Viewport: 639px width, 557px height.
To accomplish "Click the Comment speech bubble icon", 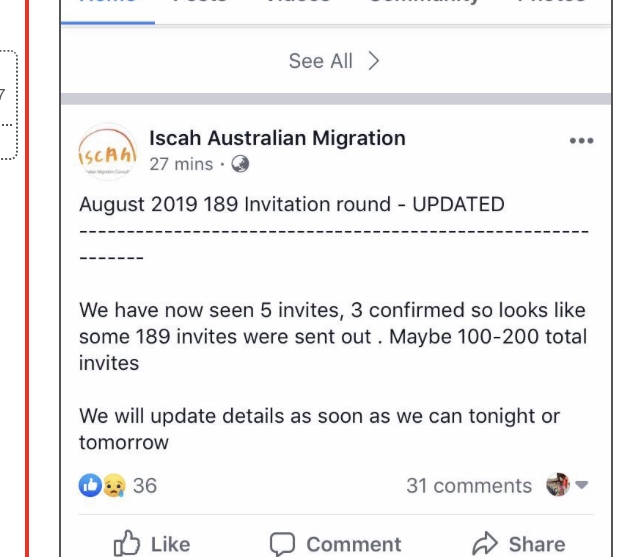I will [x=284, y=544].
